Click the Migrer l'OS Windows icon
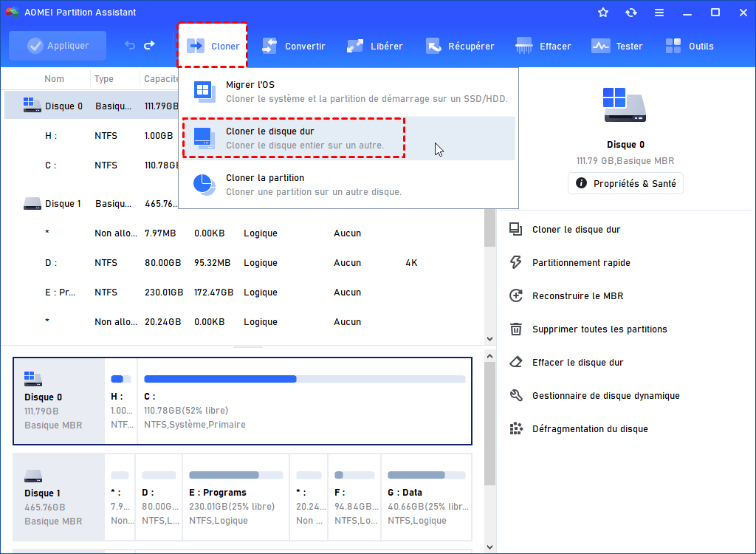Viewport: 756px width, 554px height. 205,92
